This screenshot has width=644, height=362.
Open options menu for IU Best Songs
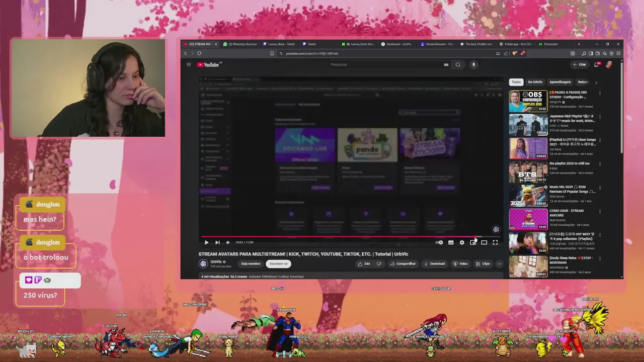(x=600, y=140)
